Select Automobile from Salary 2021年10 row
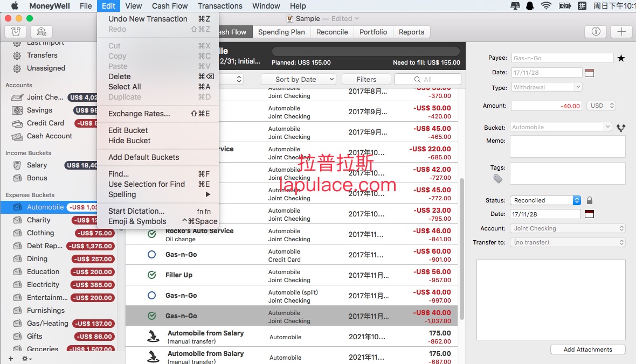Viewport: 636px width, 364px height. point(291,337)
